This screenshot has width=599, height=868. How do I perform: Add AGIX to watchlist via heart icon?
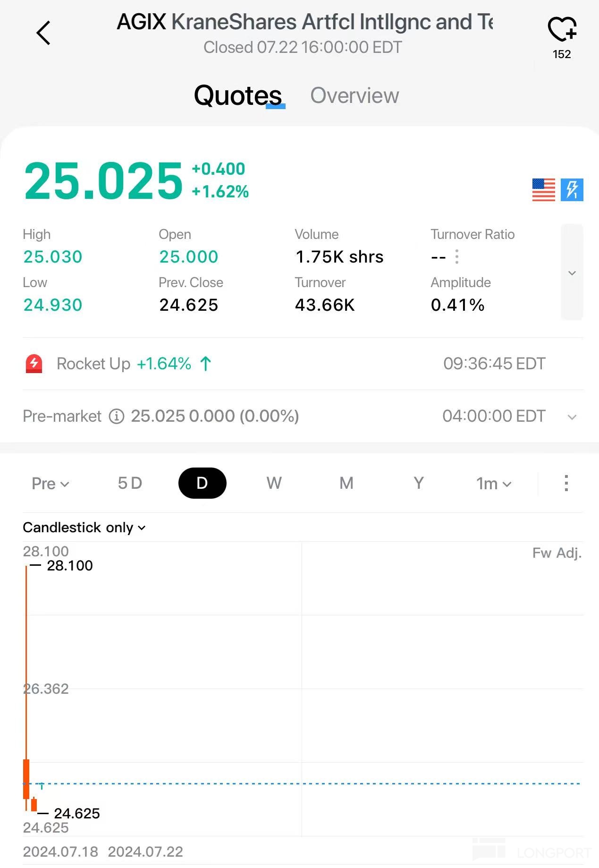[x=562, y=30]
